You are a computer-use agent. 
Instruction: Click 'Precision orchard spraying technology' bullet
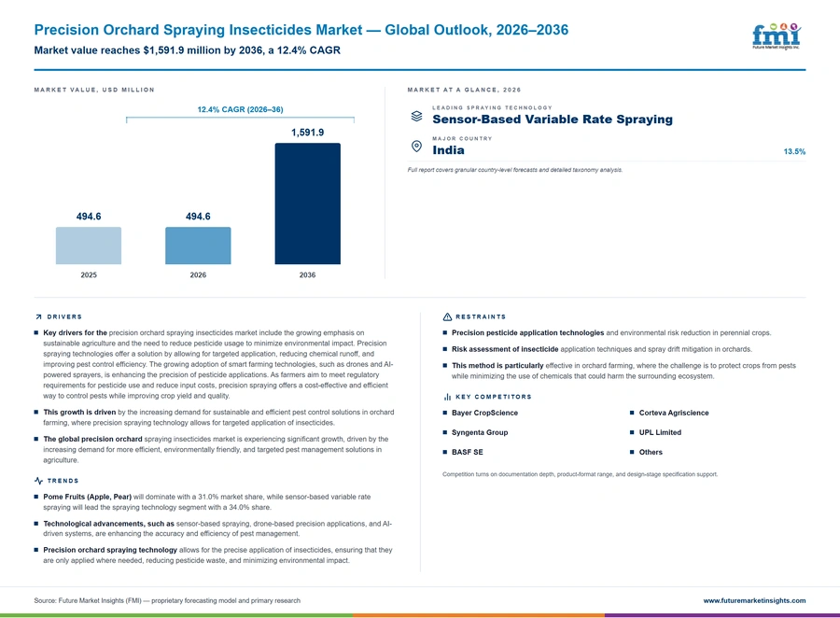click(215, 555)
